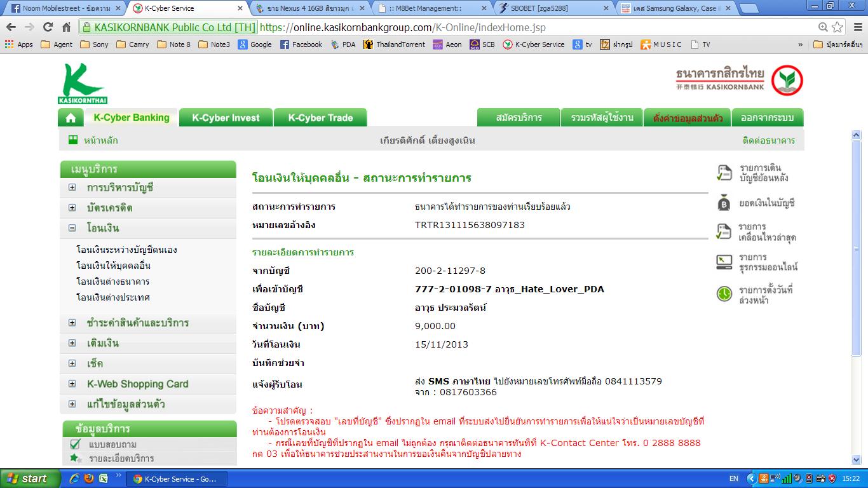868x488 pixels.
Task: Expand the เช็ค menu section
Action: pyautogui.click(x=72, y=363)
